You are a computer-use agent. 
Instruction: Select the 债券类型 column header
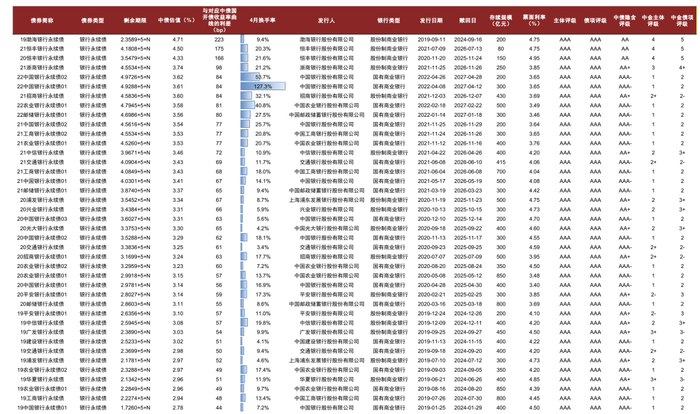tap(93, 21)
